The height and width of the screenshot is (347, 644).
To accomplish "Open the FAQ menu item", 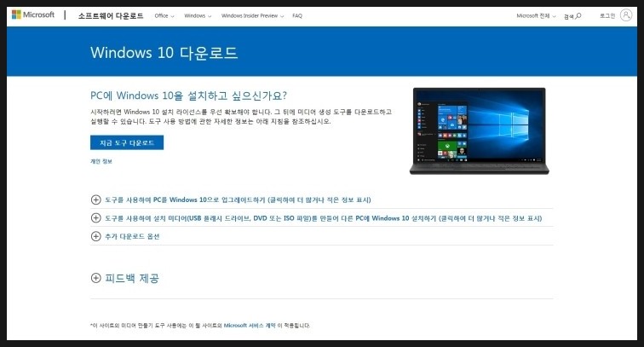I will coord(297,15).
